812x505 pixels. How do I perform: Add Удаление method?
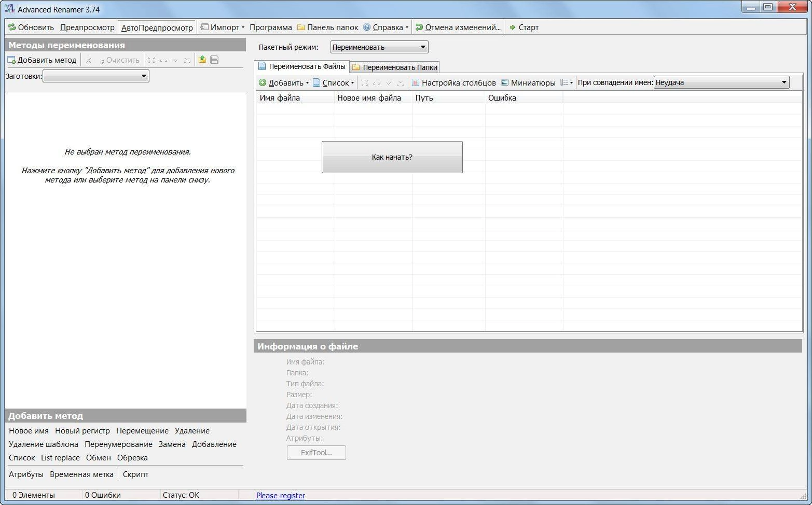coord(192,431)
